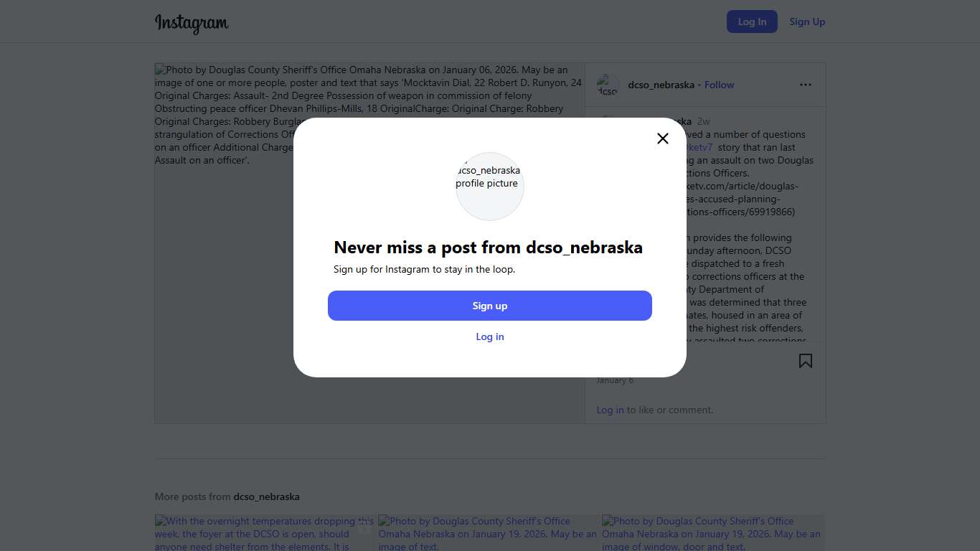This screenshot has height=551, width=980.
Task: Click the Log In button in header
Action: tap(752, 22)
